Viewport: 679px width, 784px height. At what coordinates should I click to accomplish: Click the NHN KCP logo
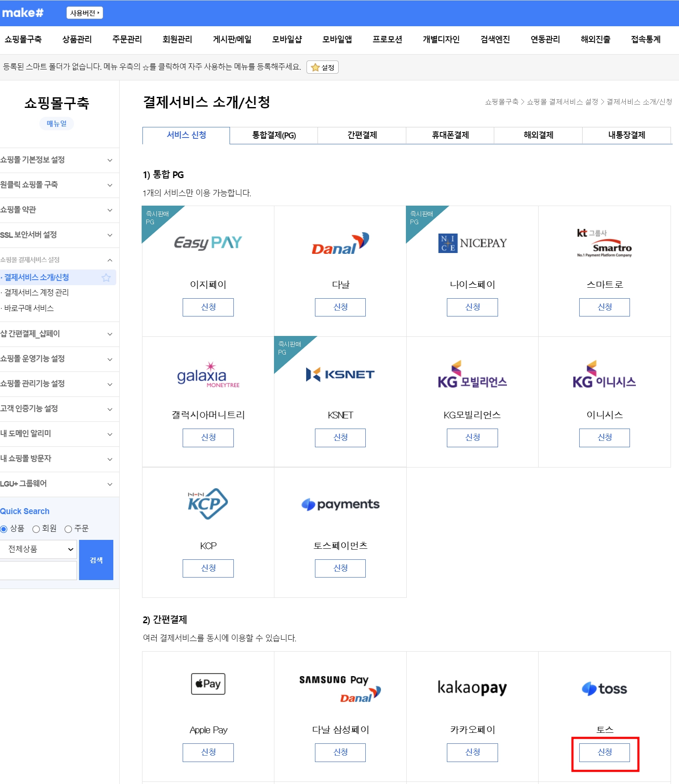(208, 503)
